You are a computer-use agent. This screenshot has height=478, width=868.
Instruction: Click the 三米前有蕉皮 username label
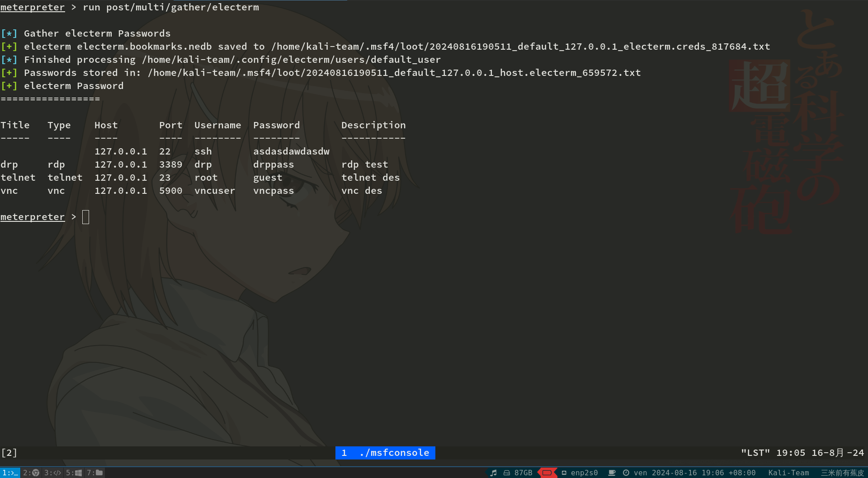[x=843, y=473]
